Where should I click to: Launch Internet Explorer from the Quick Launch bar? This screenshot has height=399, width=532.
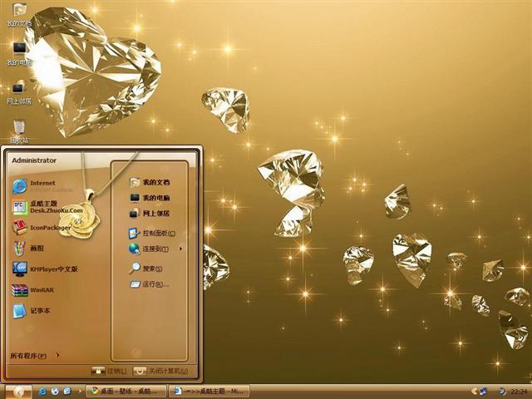tap(43, 392)
